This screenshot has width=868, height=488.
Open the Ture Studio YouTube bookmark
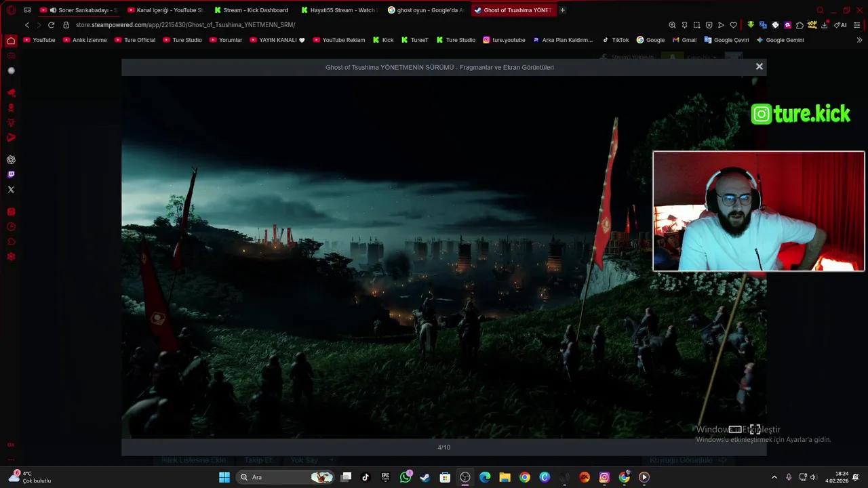tap(182, 40)
